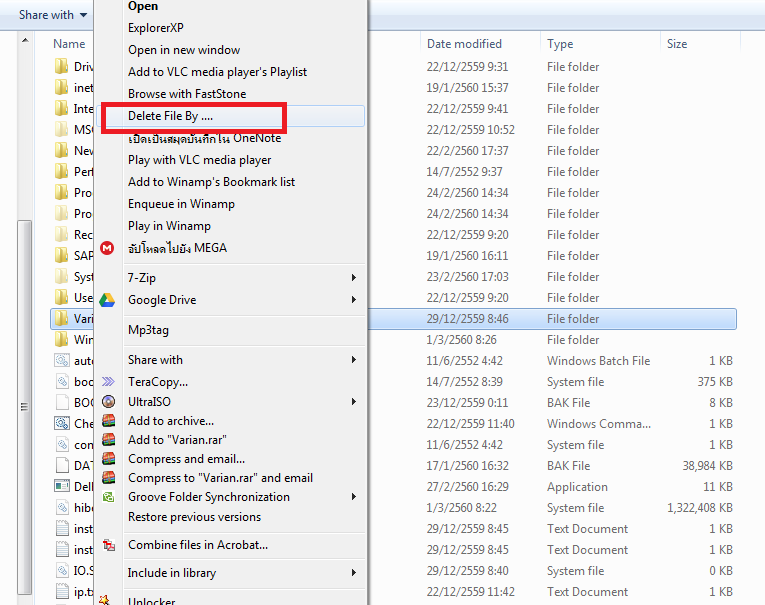
Task: Sort by the Size column header
Action: (x=677, y=44)
